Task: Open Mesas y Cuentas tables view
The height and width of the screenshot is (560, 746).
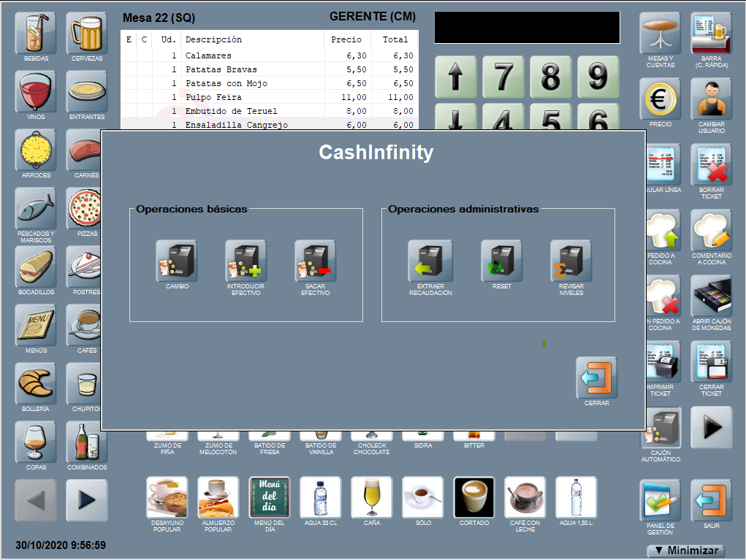Action: click(x=660, y=34)
